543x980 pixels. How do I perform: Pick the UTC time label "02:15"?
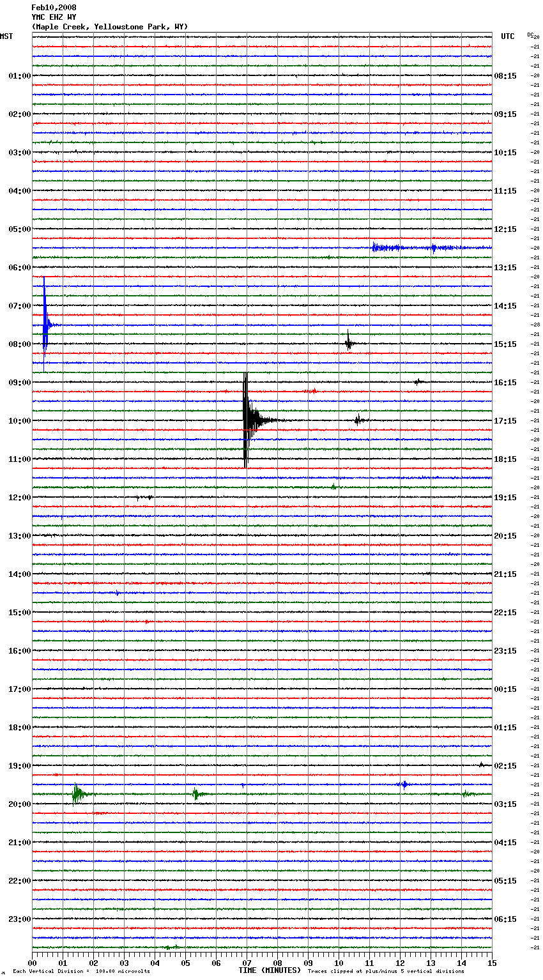pos(505,766)
